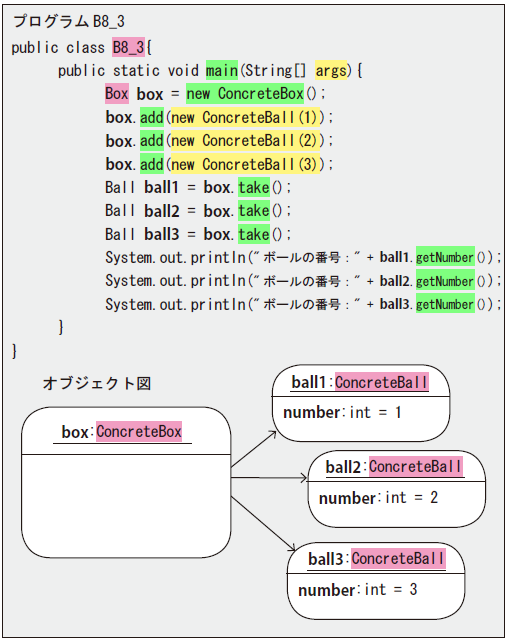Click the public static void keywords
Screen dimensions: 507x640
(x=128, y=71)
